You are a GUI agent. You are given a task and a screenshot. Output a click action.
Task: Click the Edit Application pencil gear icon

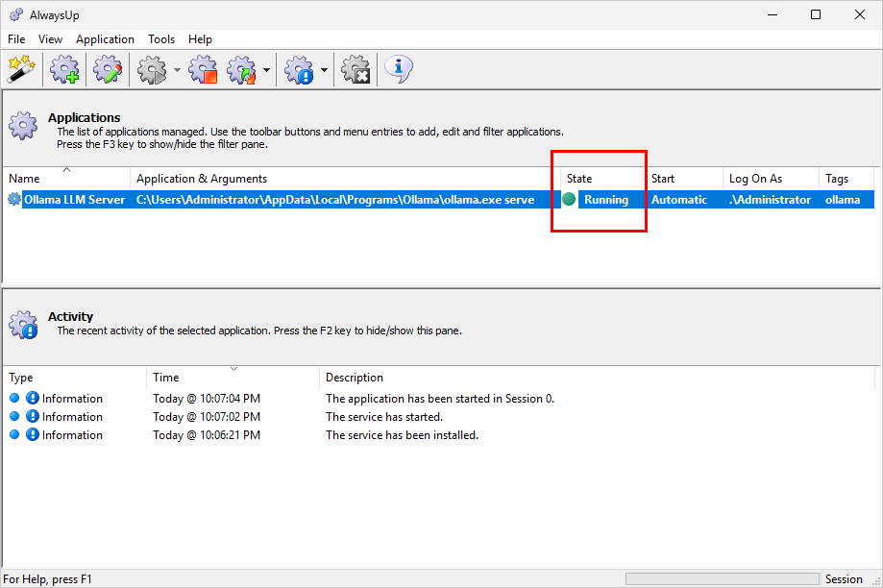(x=108, y=69)
